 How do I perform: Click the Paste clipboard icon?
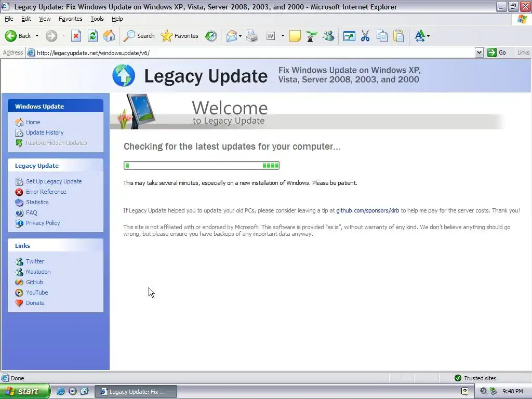[398, 36]
